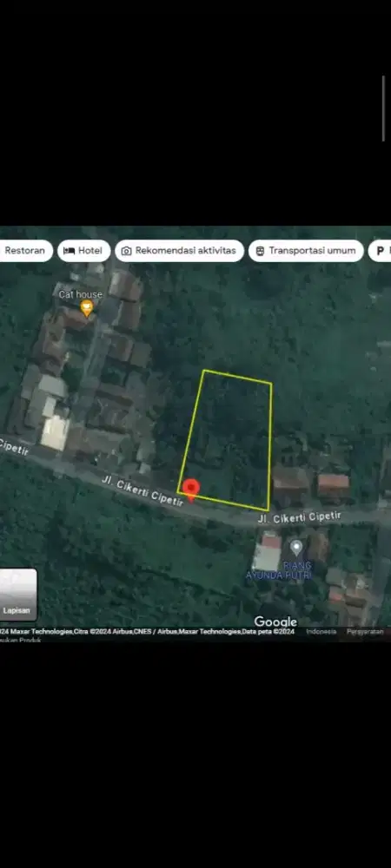Click the Jl. Cikerti Cipetir label left of the pin
The width and height of the screenshot is (391, 868).
pos(142,490)
